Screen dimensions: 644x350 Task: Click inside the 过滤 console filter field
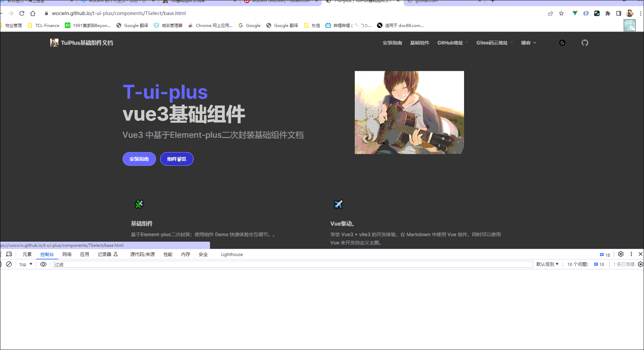pos(137,264)
